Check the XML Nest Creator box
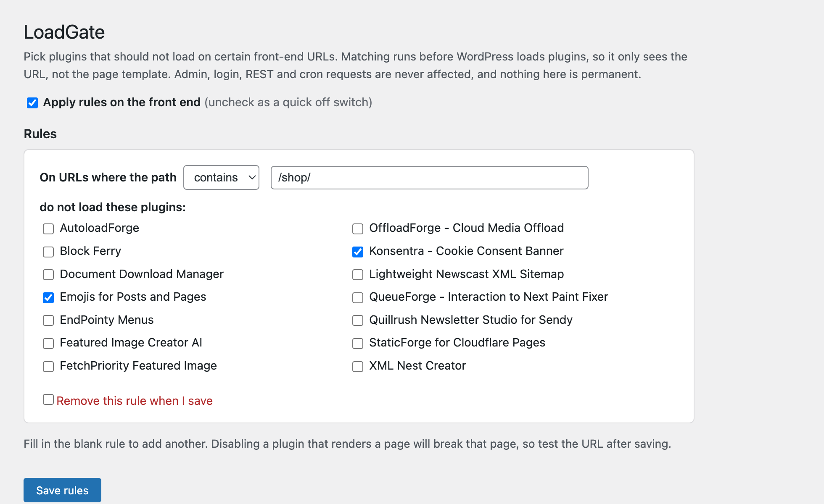The image size is (824, 504). pyautogui.click(x=358, y=366)
